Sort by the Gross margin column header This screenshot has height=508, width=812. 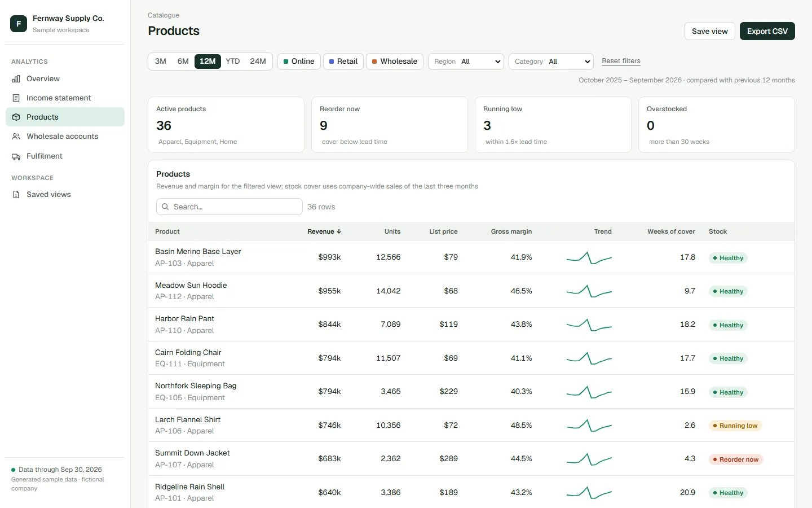pyautogui.click(x=511, y=231)
